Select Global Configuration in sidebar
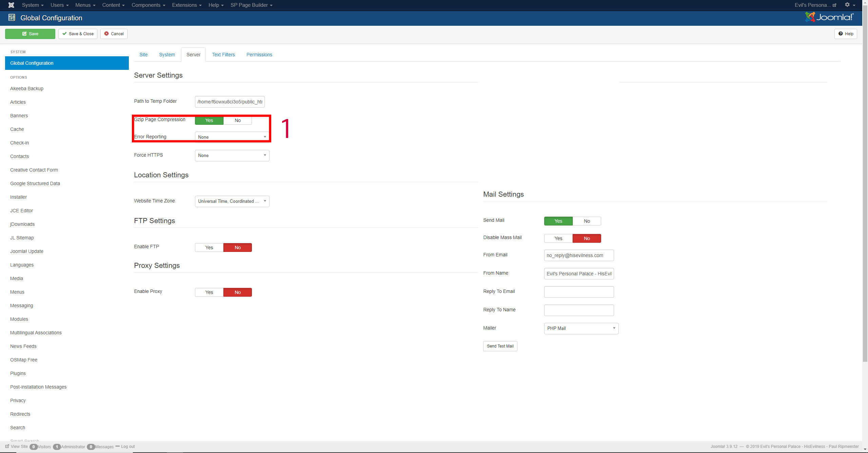Viewport: 868px width, 453px height. point(67,63)
